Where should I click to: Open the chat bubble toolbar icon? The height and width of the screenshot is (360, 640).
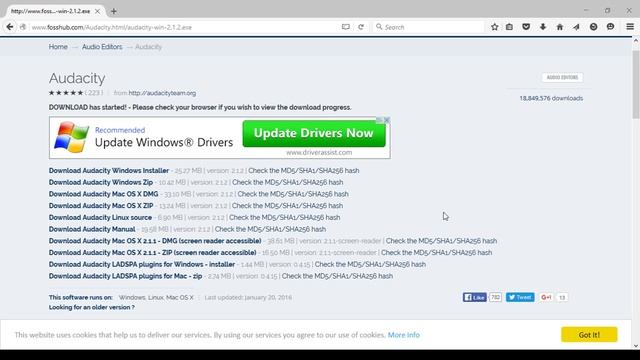click(610, 27)
